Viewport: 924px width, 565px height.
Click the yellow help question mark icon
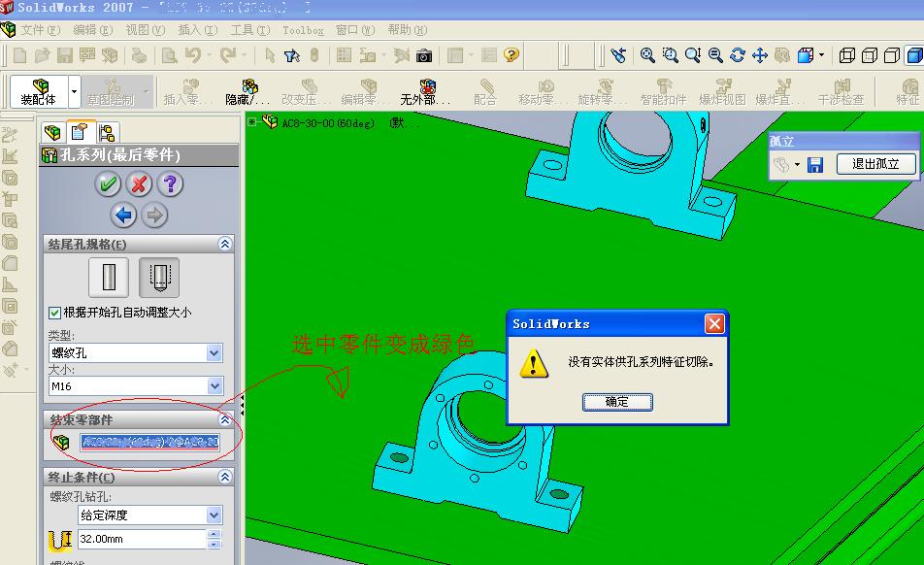(511, 55)
